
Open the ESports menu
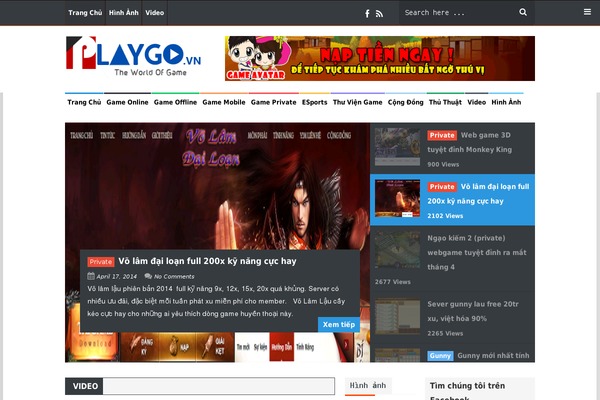(x=315, y=102)
